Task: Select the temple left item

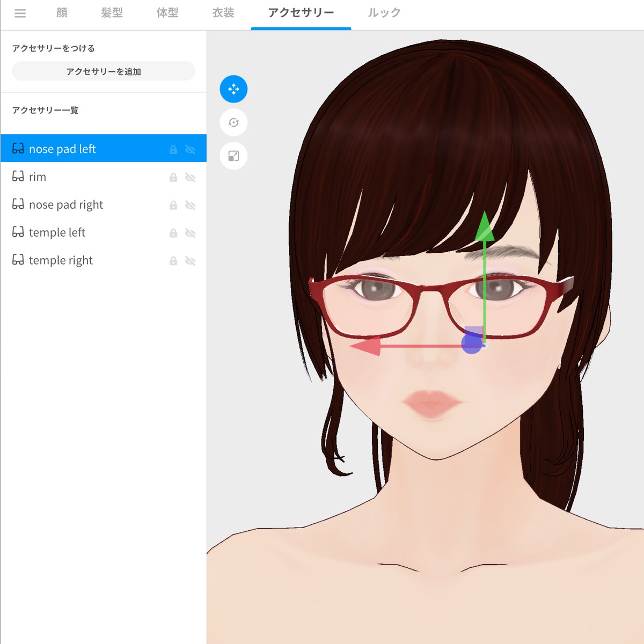Action: (104, 232)
